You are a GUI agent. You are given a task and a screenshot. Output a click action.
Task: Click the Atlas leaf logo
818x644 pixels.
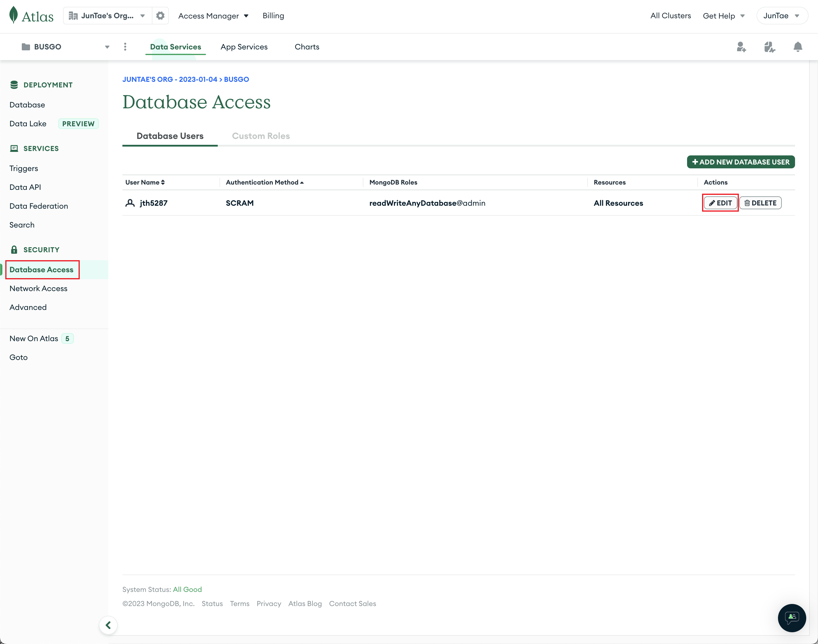point(14,15)
